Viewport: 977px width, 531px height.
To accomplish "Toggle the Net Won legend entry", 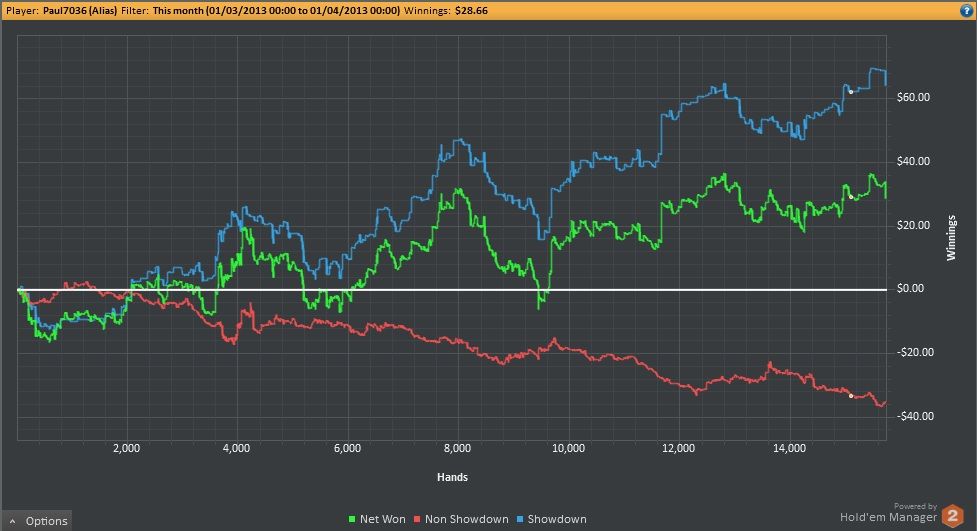I will [376, 519].
